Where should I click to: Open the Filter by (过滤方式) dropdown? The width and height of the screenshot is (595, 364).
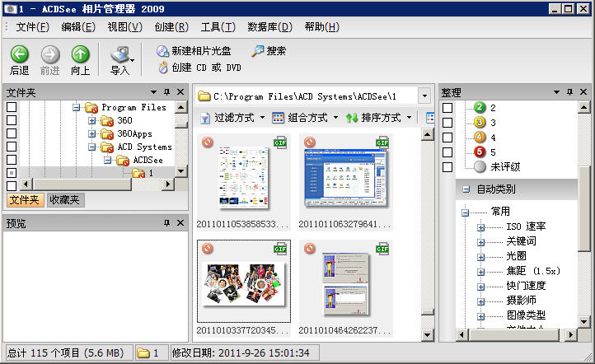coord(233,118)
